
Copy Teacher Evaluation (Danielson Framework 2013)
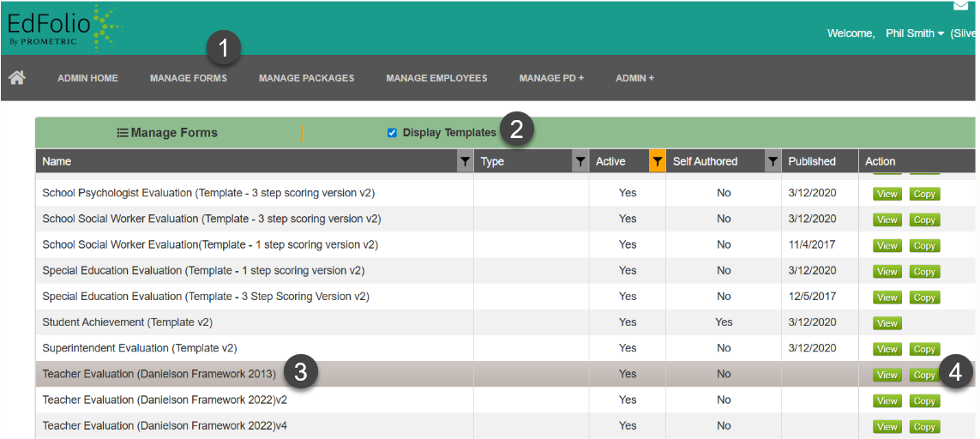[x=924, y=375]
